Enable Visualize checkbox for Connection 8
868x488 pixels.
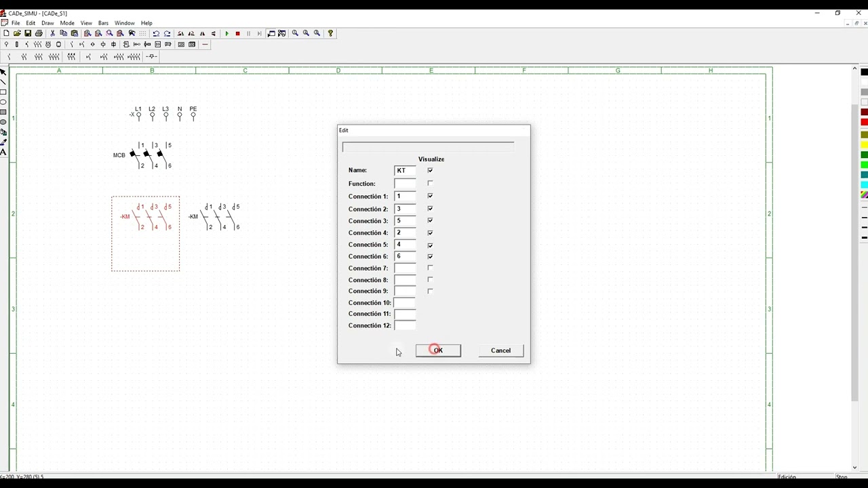(x=430, y=280)
